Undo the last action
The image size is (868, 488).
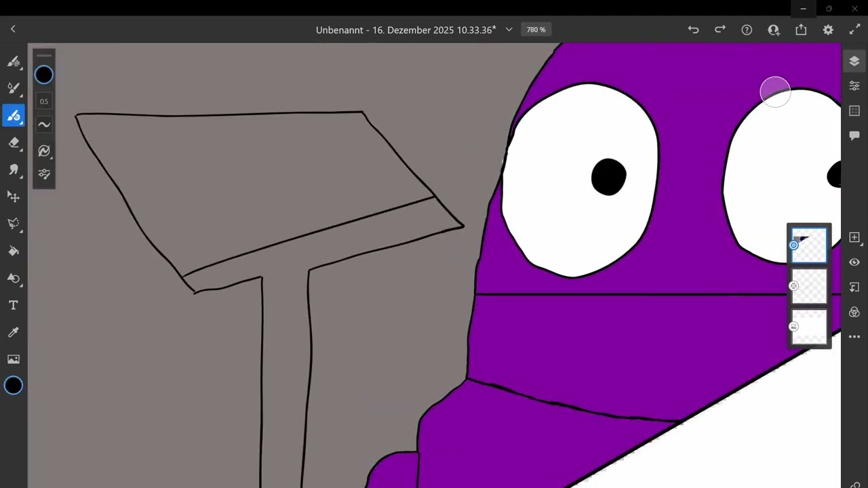point(693,30)
